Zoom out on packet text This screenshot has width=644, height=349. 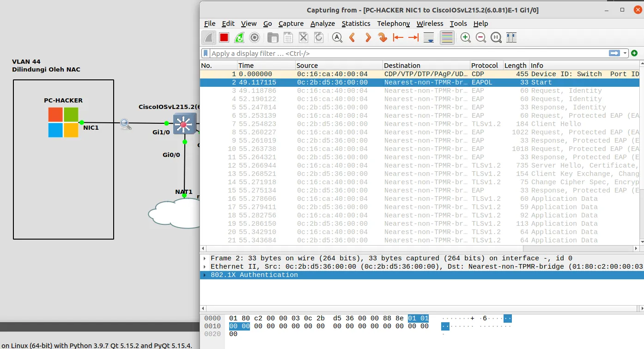481,38
